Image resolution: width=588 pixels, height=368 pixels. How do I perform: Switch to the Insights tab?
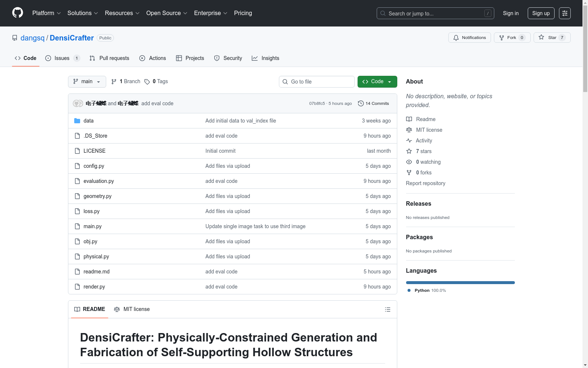click(x=265, y=58)
